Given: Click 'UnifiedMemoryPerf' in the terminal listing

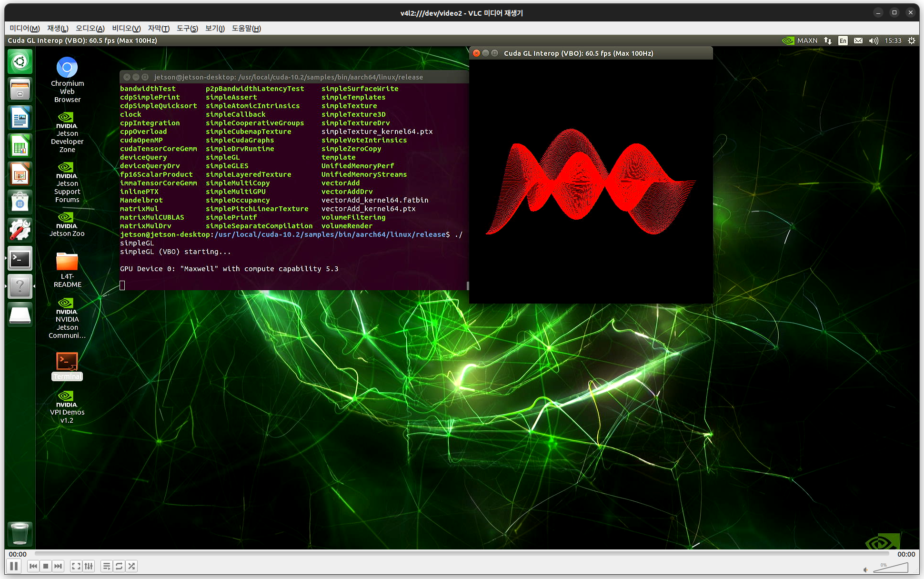Looking at the screenshot, I should 358,166.
